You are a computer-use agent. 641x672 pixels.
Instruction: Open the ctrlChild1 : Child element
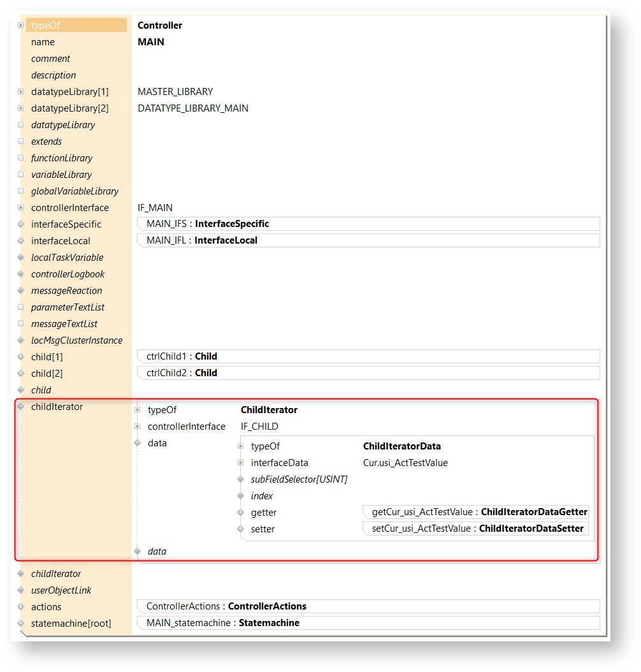click(368, 356)
